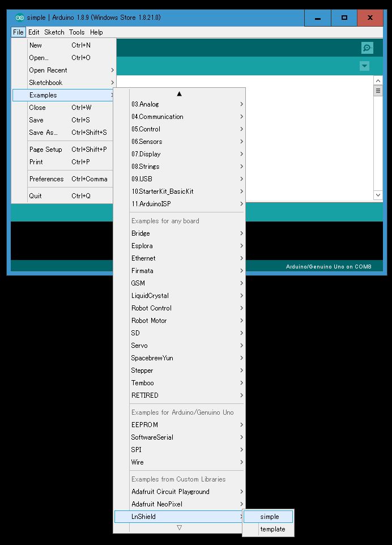Expand 04.Communication examples
Screen dimensions: 392x545
180,117
